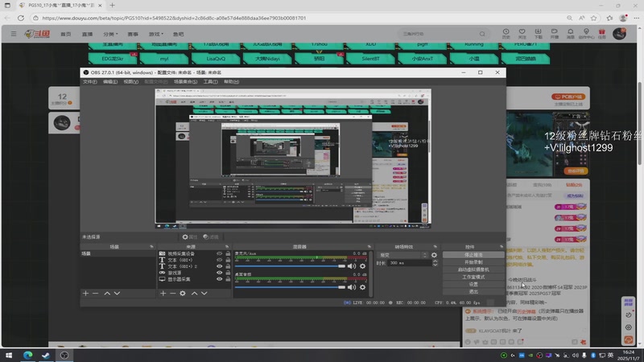Image resolution: width=644 pixels, height=362 pixels.
Task: Pop out the 来源 sources dock
Action: (x=227, y=247)
